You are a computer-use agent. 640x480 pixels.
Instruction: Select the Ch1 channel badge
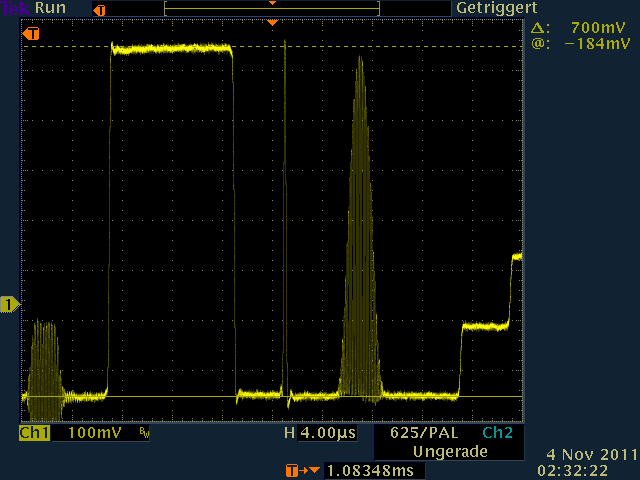34,434
